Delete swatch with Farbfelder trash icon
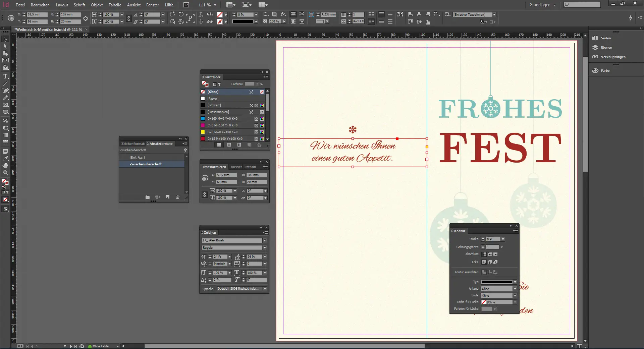Viewport: 644px width, 349px height. [259, 145]
